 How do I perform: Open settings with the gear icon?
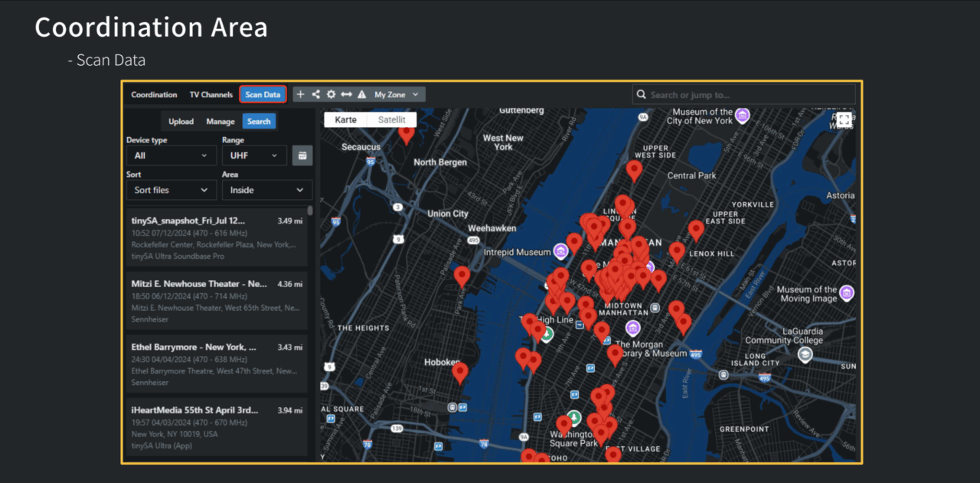coord(331,95)
